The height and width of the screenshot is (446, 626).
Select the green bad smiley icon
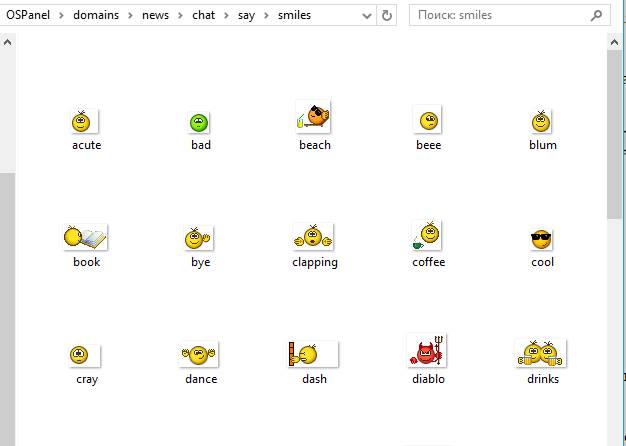pos(199,122)
